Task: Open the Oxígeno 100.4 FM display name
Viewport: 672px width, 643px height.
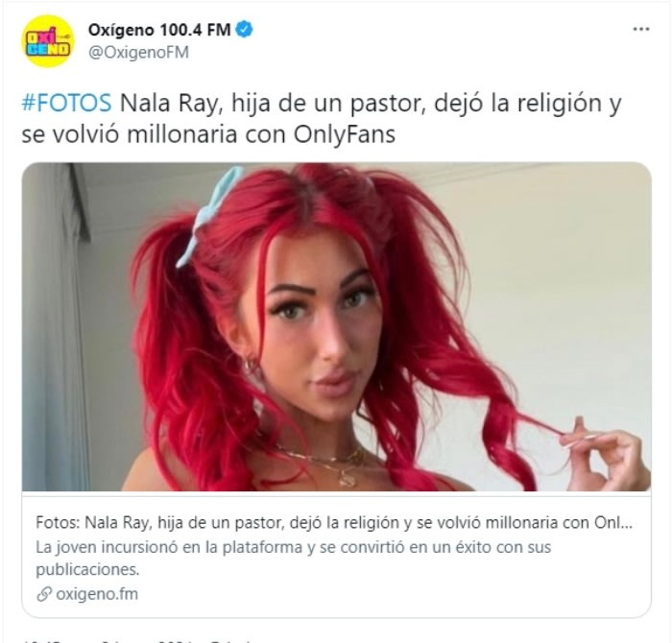Action: point(159,30)
